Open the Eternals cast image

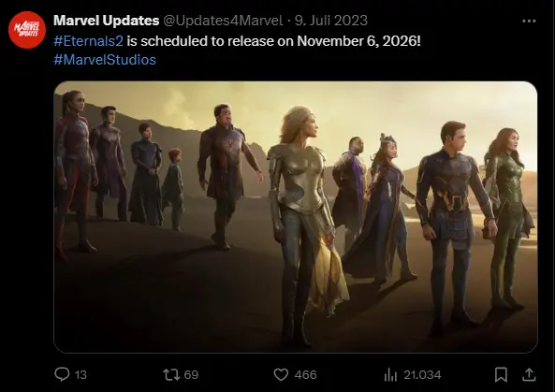coord(296,217)
